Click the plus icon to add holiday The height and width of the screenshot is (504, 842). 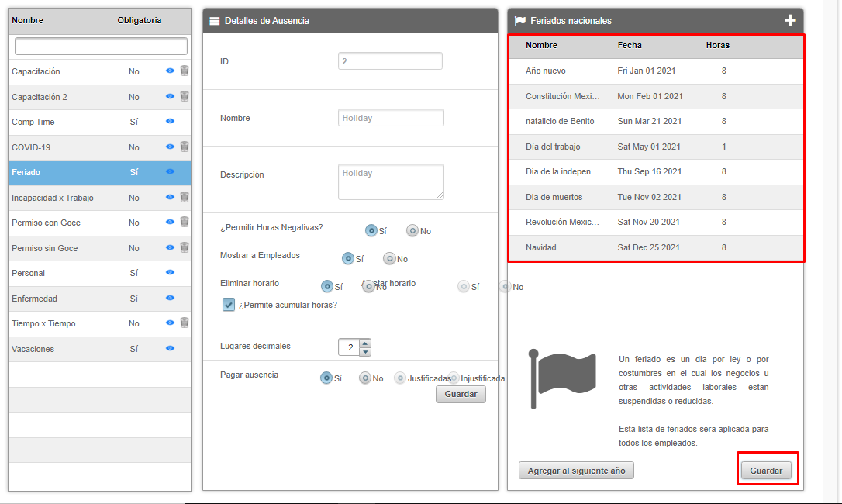[x=790, y=21]
